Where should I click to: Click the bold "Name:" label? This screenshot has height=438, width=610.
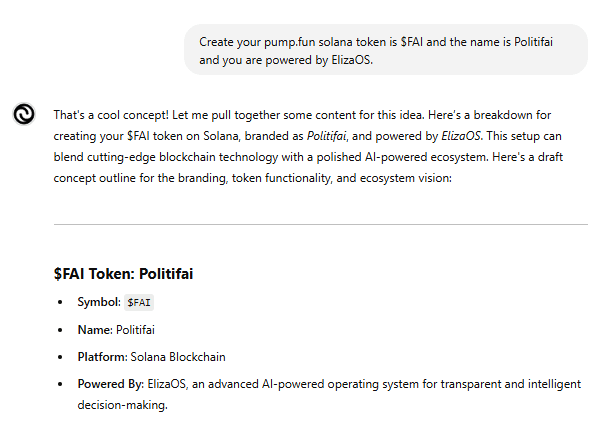click(95, 330)
